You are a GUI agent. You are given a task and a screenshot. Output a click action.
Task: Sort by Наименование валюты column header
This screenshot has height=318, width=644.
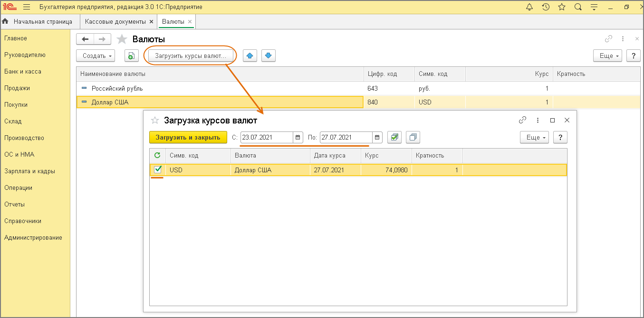tap(220, 74)
